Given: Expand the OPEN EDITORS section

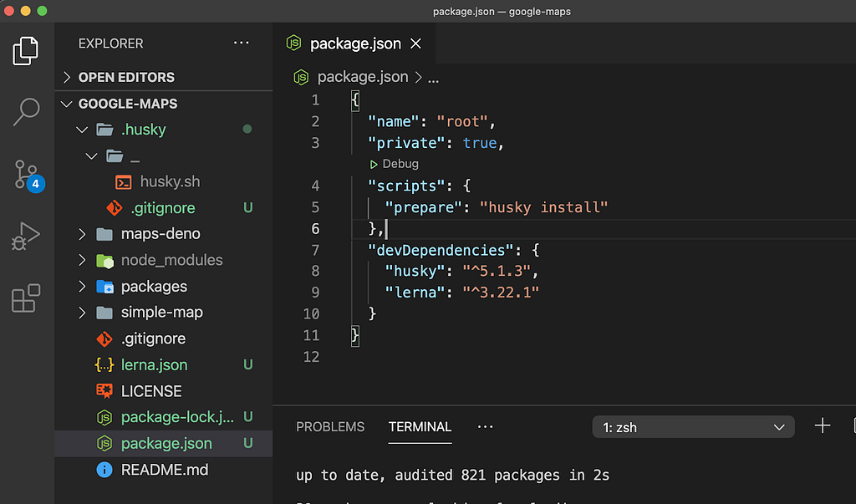Looking at the screenshot, I should 164,77.
